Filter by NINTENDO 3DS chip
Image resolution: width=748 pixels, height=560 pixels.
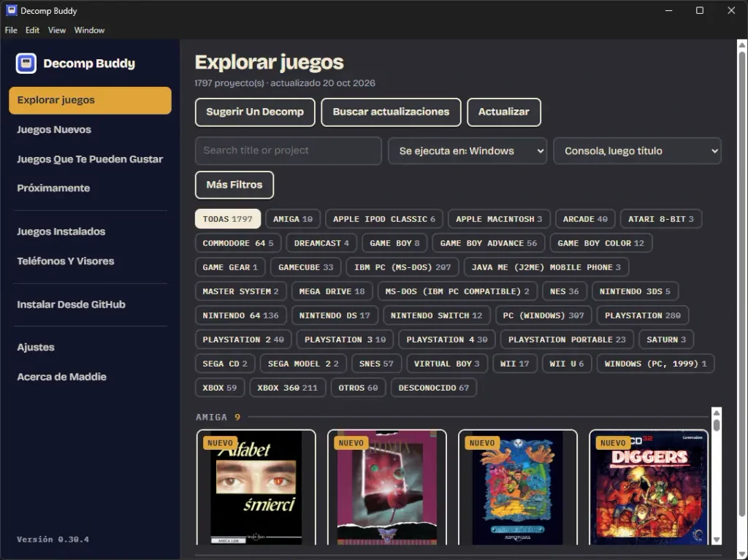(635, 291)
